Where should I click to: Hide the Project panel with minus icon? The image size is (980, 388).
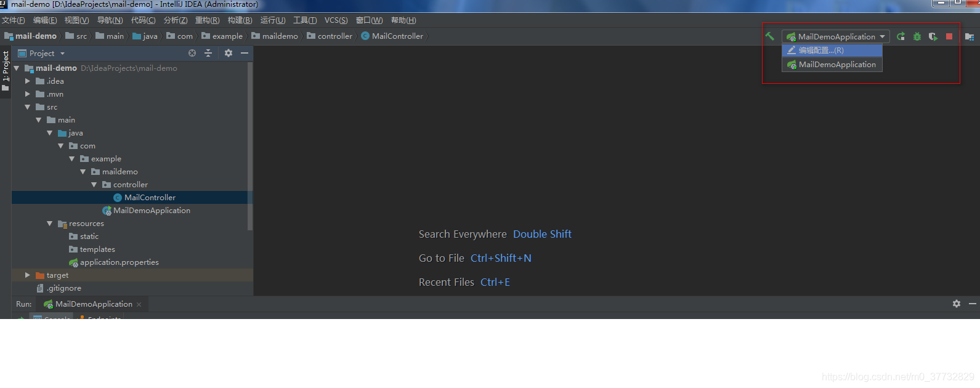coord(245,53)
